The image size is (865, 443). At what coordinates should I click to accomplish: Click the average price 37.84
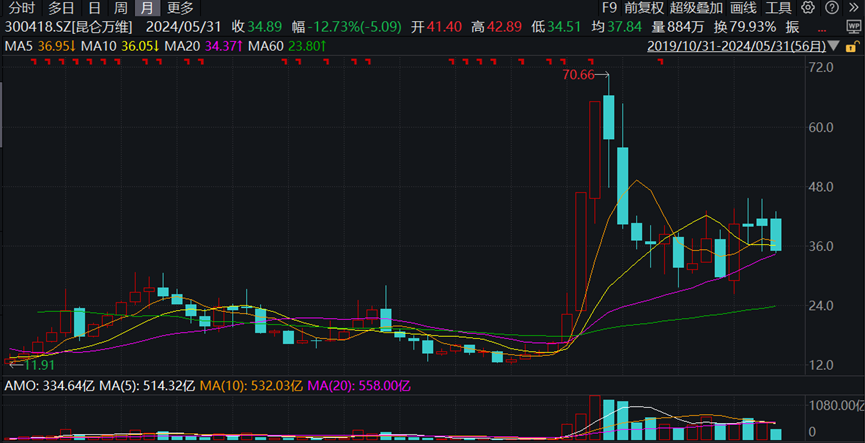tap(624, 27)
